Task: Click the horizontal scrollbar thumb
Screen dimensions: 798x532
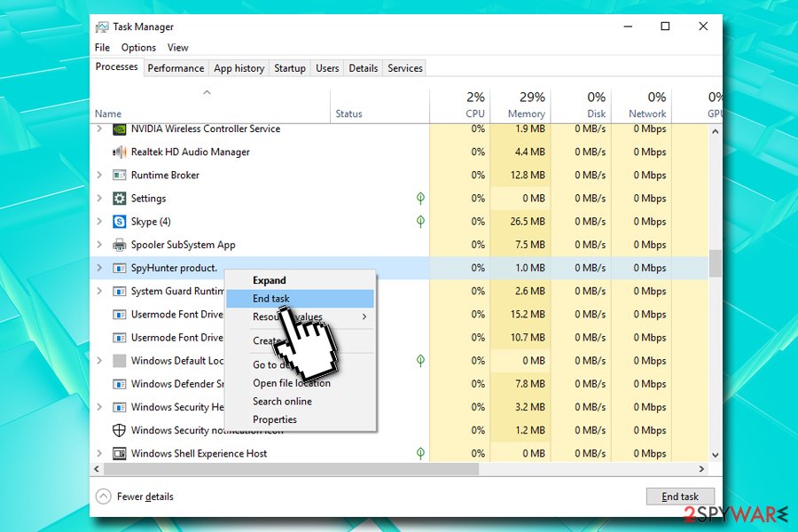Action: (x=291, y=469)
